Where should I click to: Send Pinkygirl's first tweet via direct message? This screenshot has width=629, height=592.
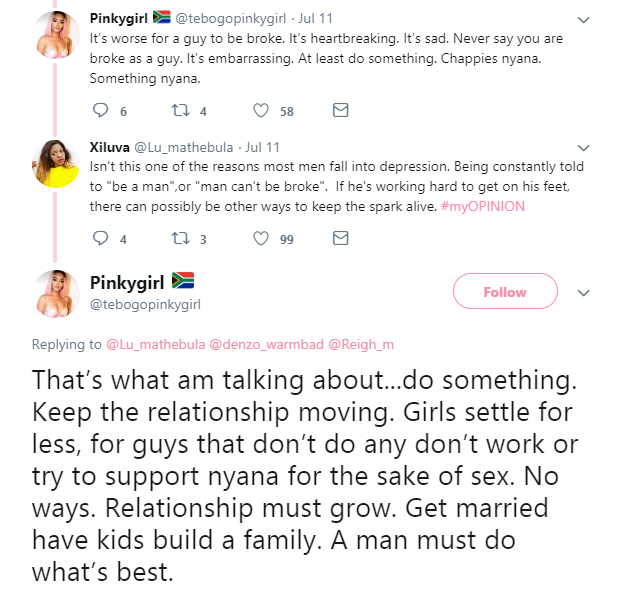(339, 110)
